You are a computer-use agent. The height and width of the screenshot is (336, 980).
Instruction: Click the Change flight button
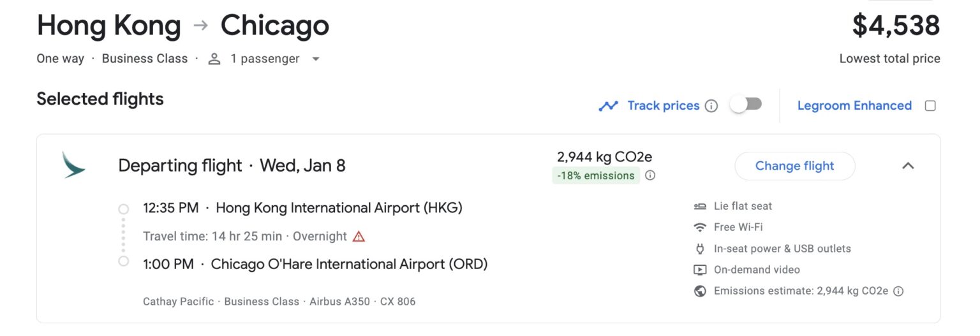point(794,166)
